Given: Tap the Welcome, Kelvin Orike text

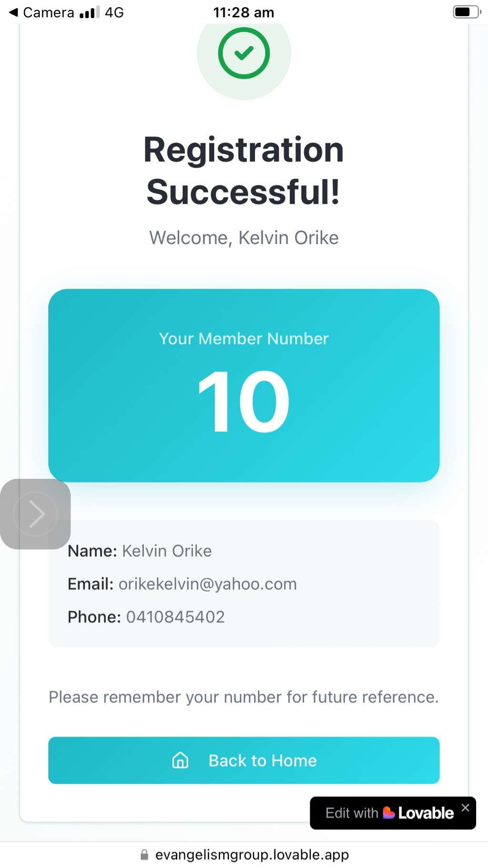Looking at the screenshot, I should coord(244,237).
